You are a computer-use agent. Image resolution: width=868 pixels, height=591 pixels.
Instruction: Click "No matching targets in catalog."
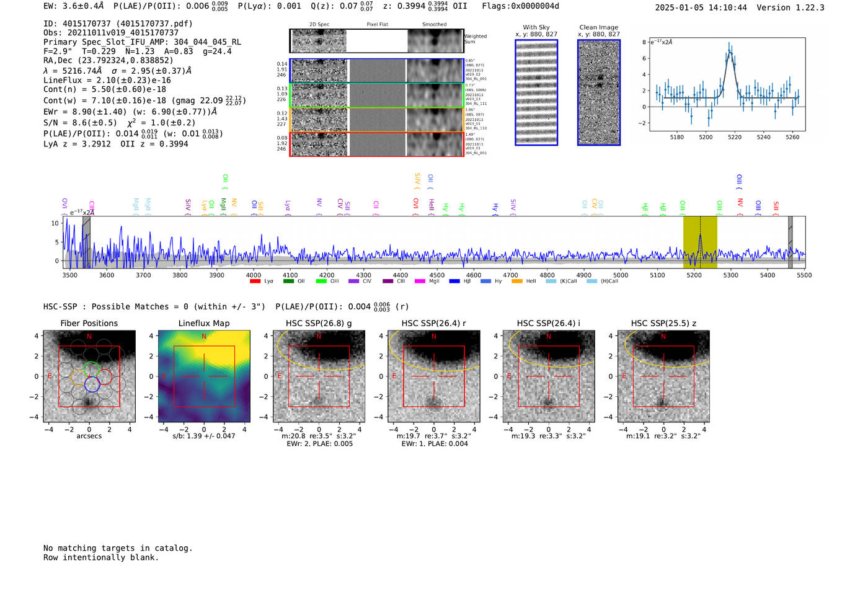click(x=118, y=548)
